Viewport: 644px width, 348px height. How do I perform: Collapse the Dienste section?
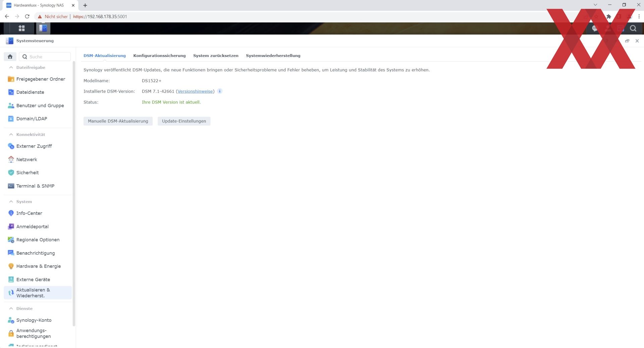[11, 308]
